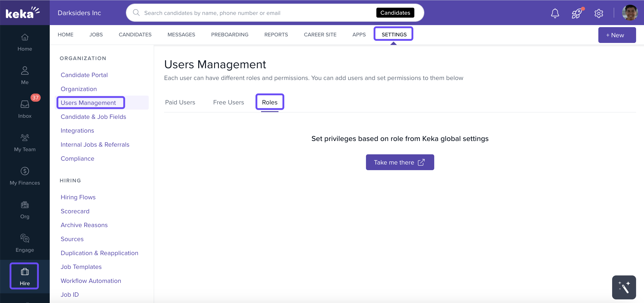Click the Candidates search scope selector
Viewport: 644px width, 303px height.
[x=395, y=13]
